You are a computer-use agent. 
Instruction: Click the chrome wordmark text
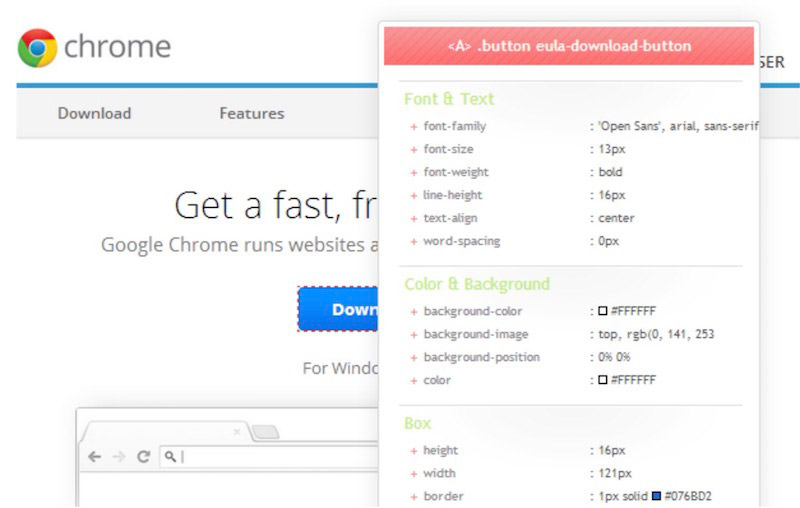coord(117,47)
